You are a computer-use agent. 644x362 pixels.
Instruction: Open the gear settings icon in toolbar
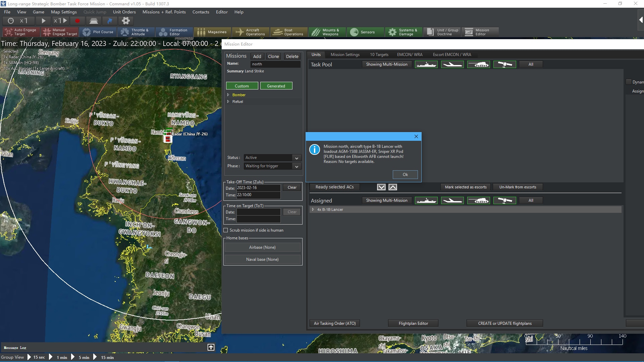[x=126, y=21]
